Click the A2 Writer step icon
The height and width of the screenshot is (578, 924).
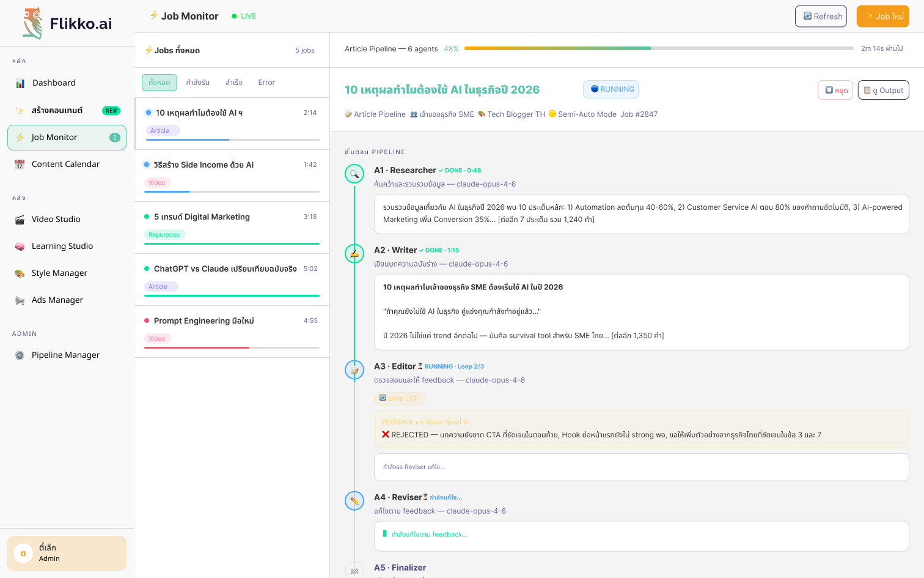click(354, 253)
